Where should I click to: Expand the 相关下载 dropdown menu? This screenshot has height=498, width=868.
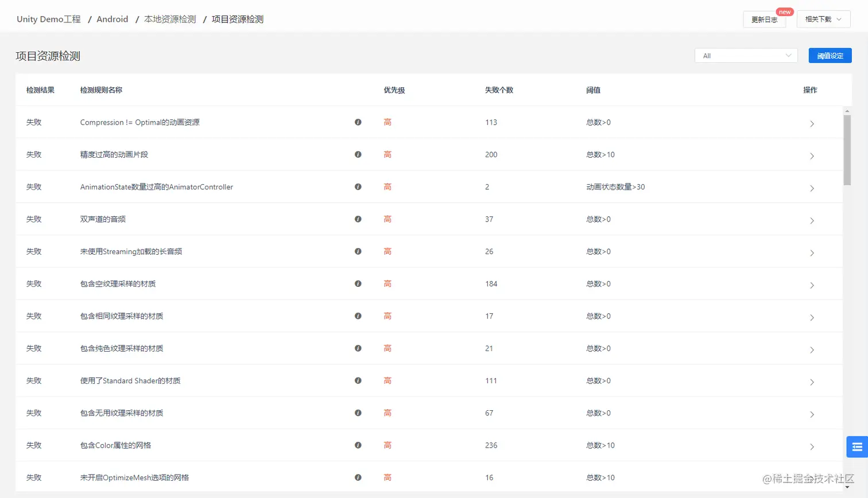pos(823,19)
